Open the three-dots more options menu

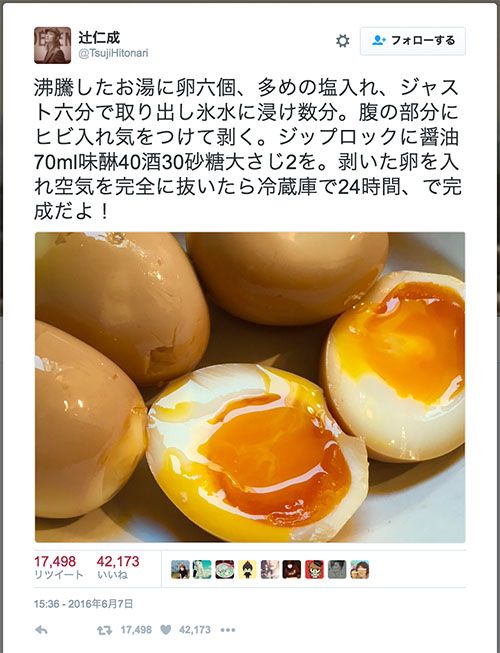pos(228,630)
